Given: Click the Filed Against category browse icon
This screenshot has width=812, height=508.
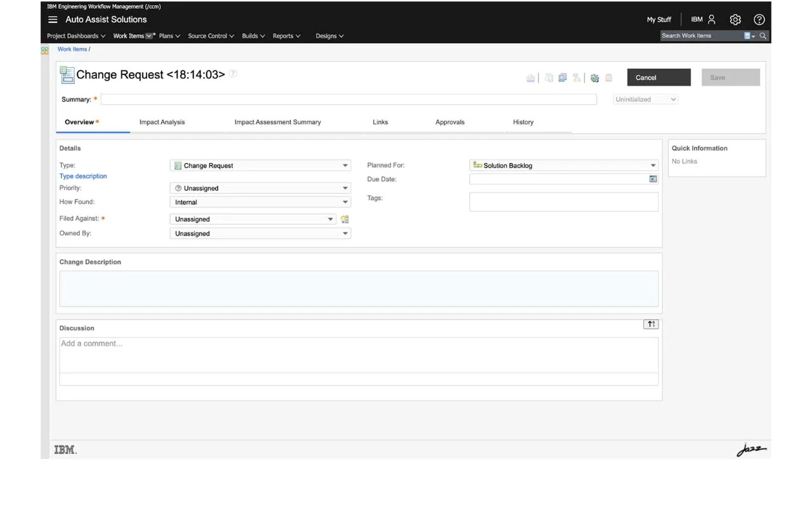Looking at the screenshot, I should point(344,219).
